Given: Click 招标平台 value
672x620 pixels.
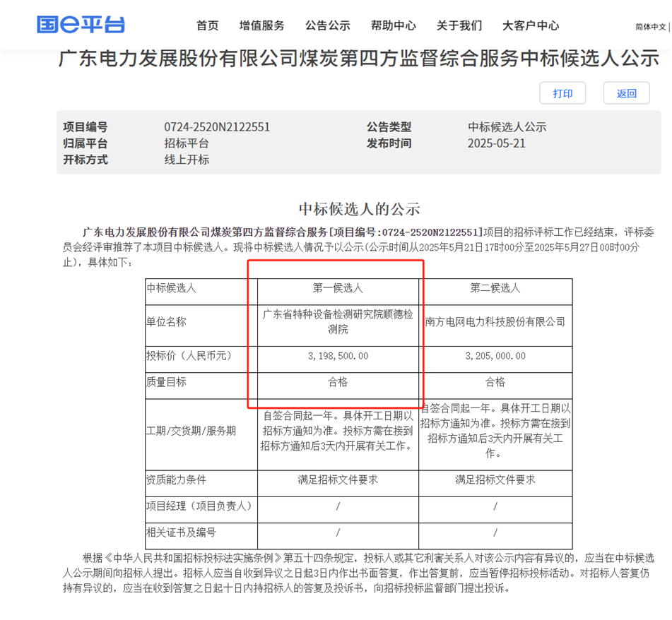Looking at the screenshot, I should [x=187, y=143].
